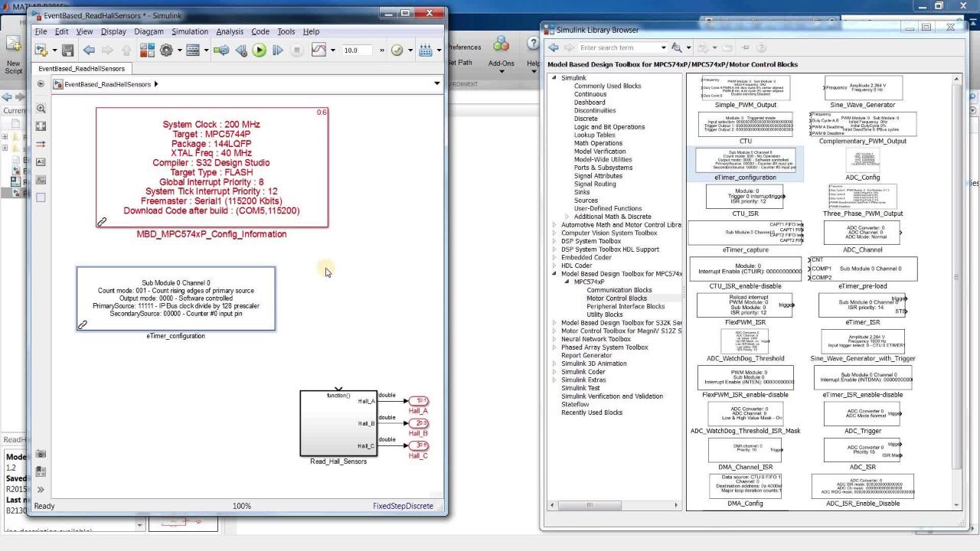Click the Fit to View icon
This screenshot has width=980, height=551.
tap(41, 126)
